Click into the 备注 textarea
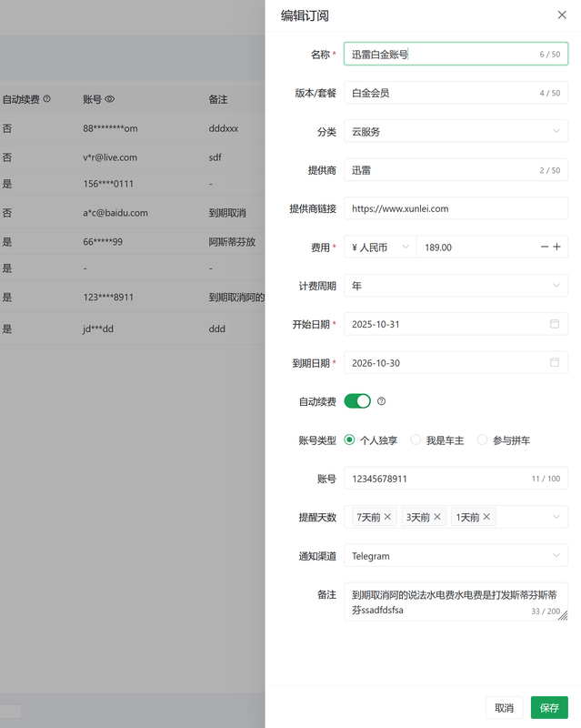The image size is (581, 728). 456,602
